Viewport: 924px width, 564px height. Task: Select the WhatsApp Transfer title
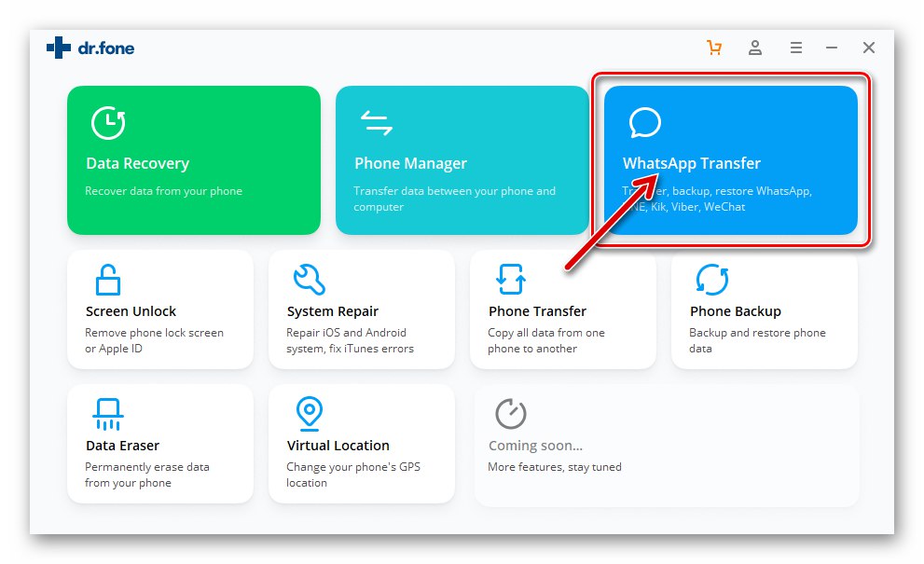(x=691, y=163)
